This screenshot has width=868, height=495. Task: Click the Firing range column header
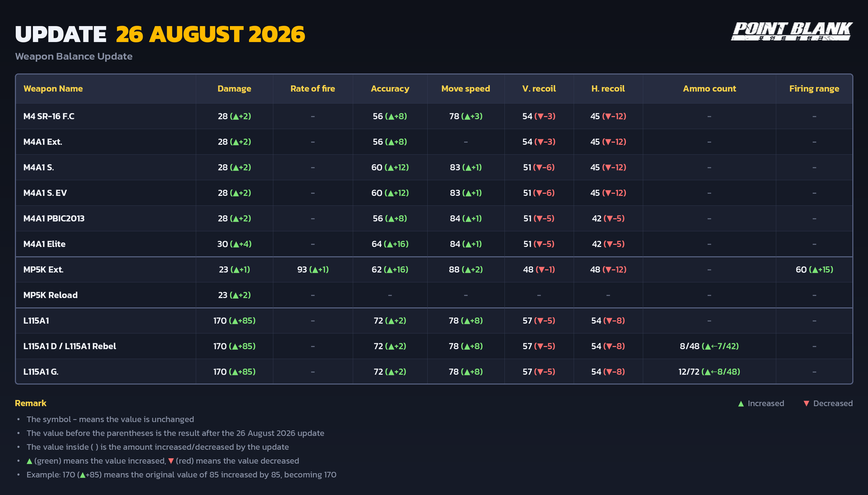814,89
